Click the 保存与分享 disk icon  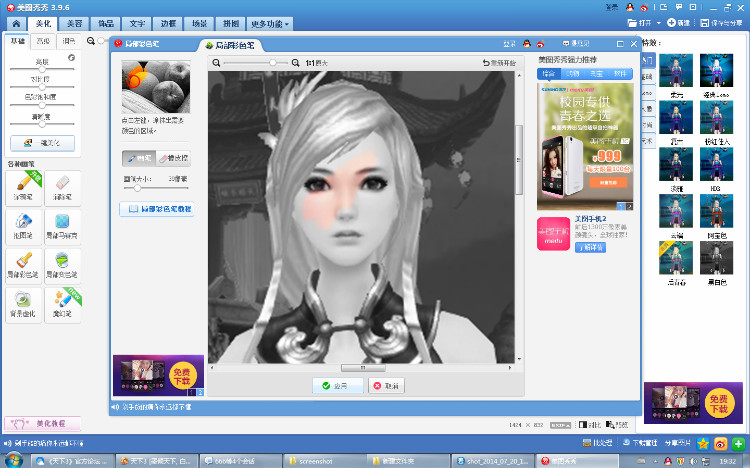coord(705,22)
